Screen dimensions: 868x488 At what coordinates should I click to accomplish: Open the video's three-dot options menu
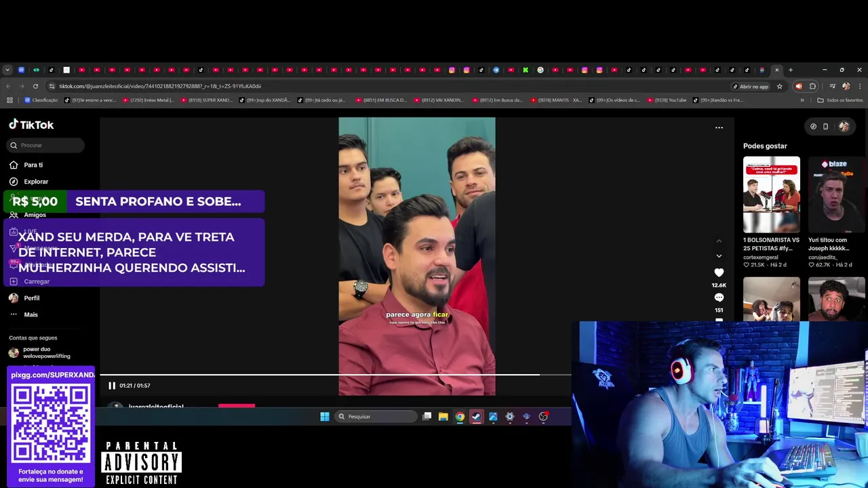click(x=719, y=127)
